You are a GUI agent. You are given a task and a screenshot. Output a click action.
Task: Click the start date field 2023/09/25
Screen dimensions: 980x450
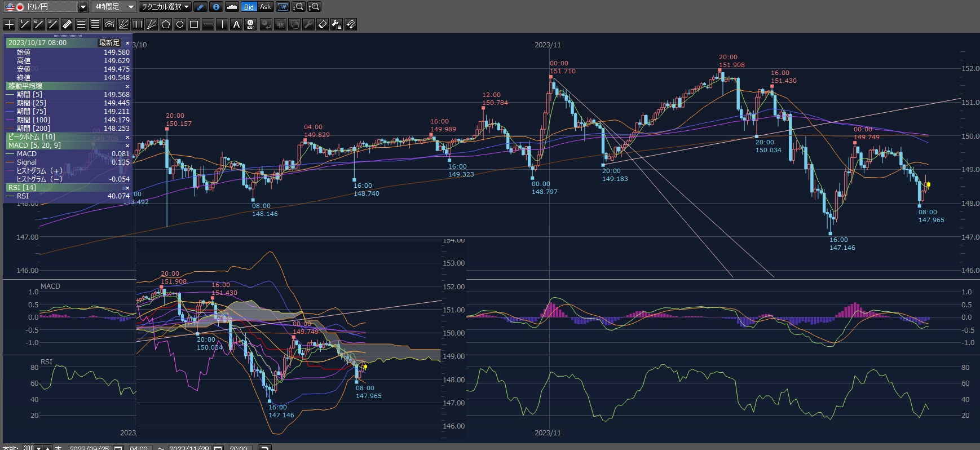coord(89,448)
